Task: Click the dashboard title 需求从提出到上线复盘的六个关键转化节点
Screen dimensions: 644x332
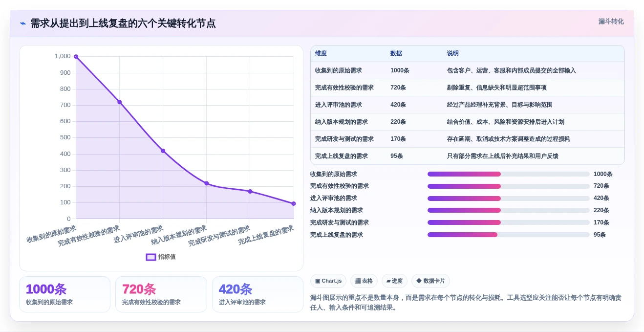Action: [123, 23]
